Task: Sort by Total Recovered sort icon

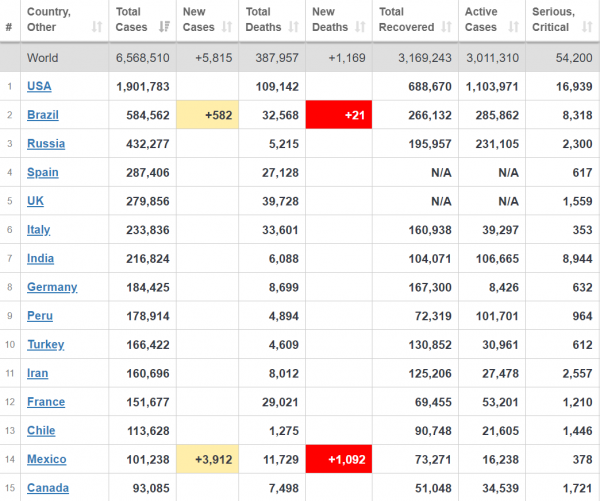Action: pyautogui.click(x=446, y=27)
